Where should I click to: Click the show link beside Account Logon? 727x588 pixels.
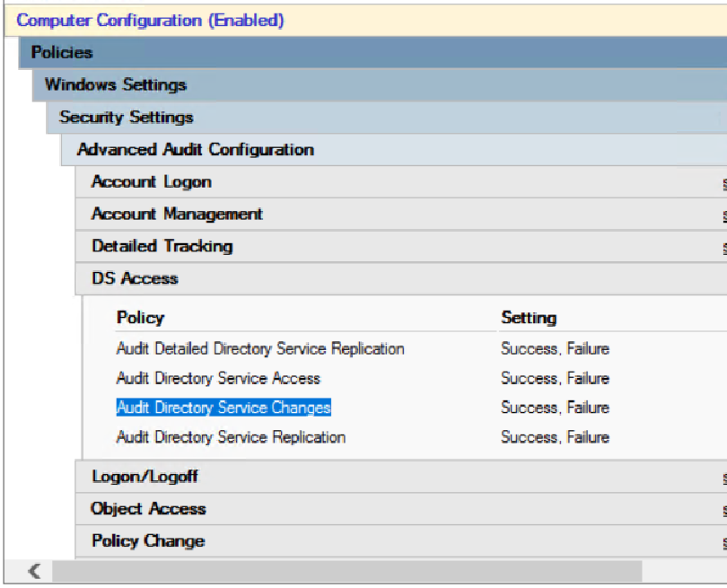pyautogui.click(x=723, y=181)
